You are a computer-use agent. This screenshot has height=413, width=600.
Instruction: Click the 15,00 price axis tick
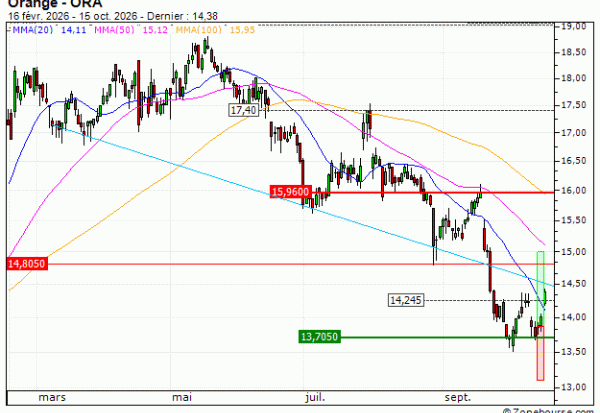click(x=574, y=252)
